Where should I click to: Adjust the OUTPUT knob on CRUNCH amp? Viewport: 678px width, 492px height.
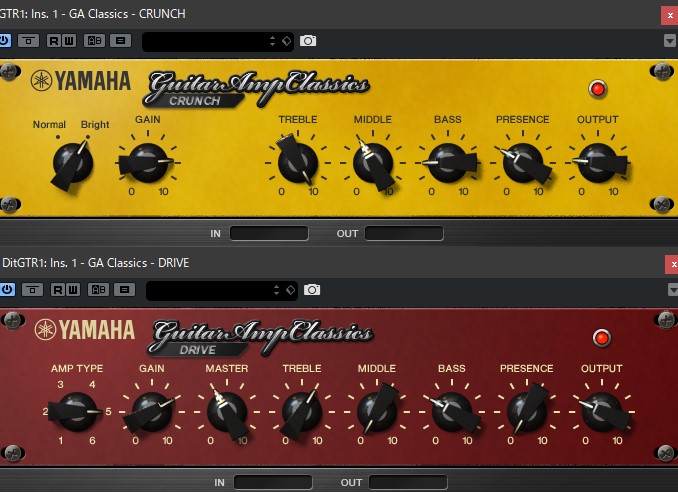coord(598,163)
